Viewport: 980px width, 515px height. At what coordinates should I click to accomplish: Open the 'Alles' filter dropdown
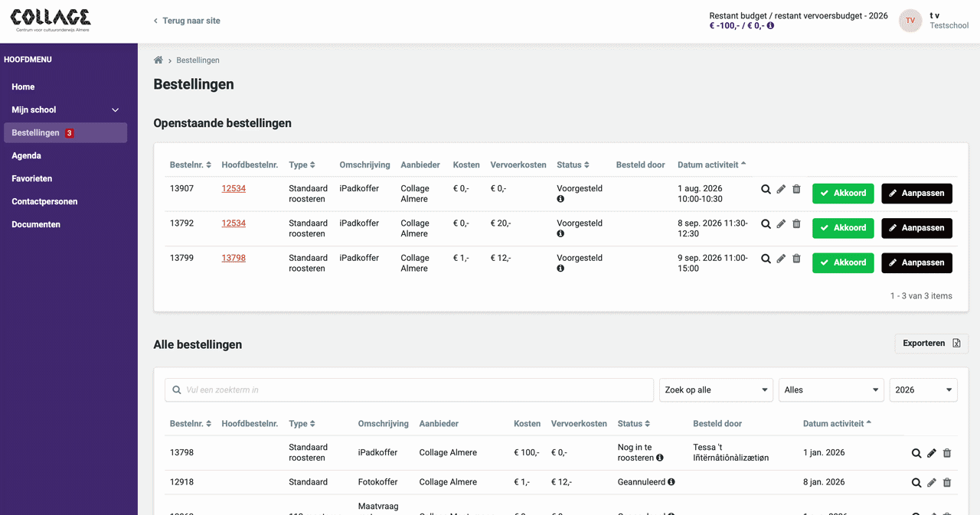click(831, 390)
